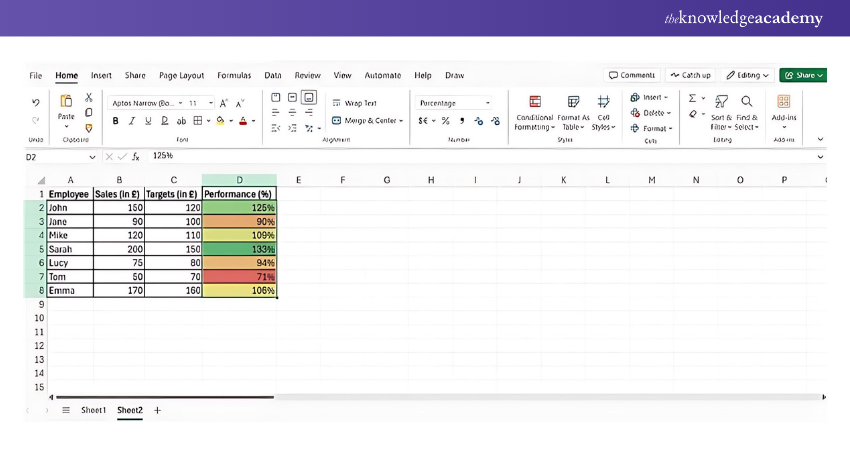
Task: Click the green Share button
Action: coord(803,75)
